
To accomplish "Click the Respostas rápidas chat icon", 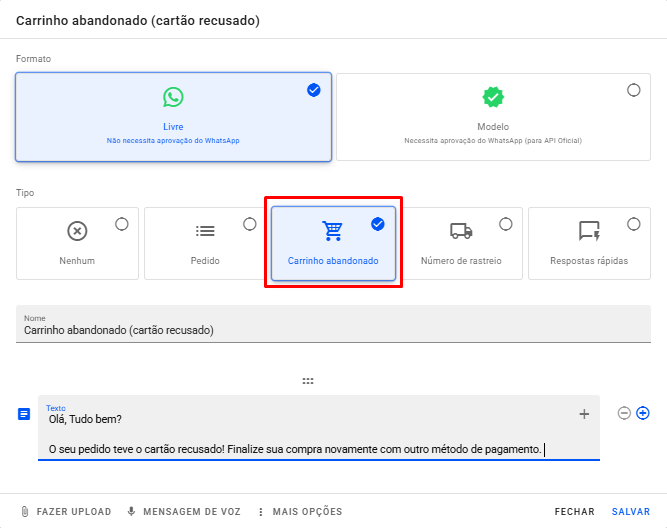I will pyautogui.click(x=589, y=231).
